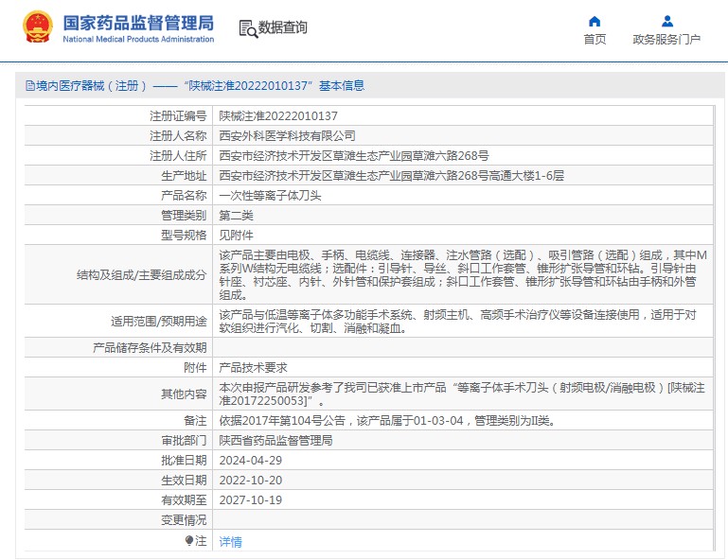728x560 pixels.
Task: Click 数据查询 header text
Action: click(282, 27)
